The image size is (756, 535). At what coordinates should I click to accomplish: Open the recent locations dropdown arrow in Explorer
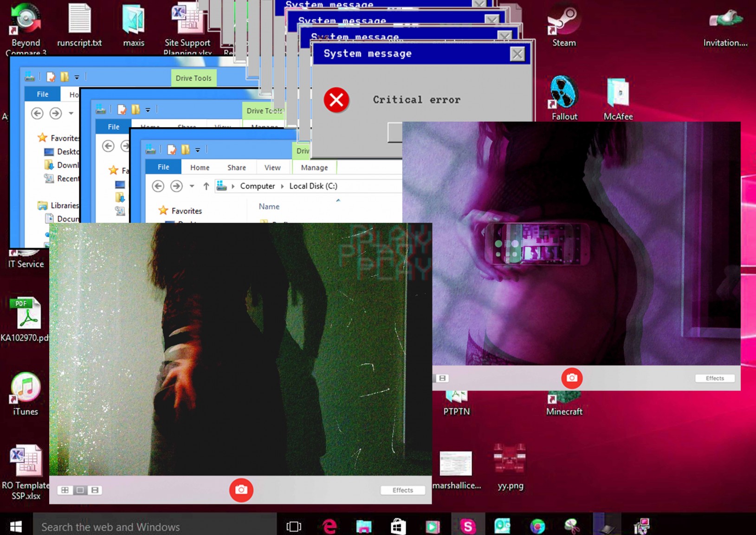[x=192, y=186]
